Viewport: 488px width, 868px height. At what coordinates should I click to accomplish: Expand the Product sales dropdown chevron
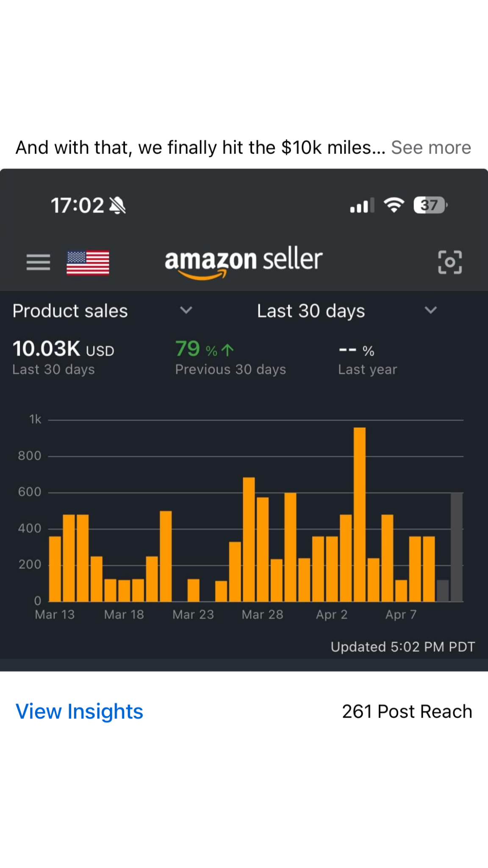(x=186, y=310)
